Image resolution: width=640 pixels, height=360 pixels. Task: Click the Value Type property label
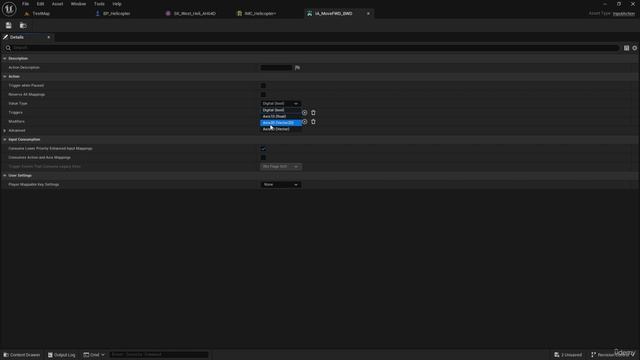pos(18,104)
